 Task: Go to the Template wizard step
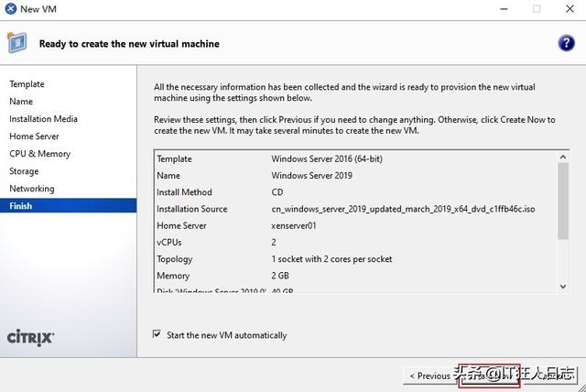click(27, 84)
